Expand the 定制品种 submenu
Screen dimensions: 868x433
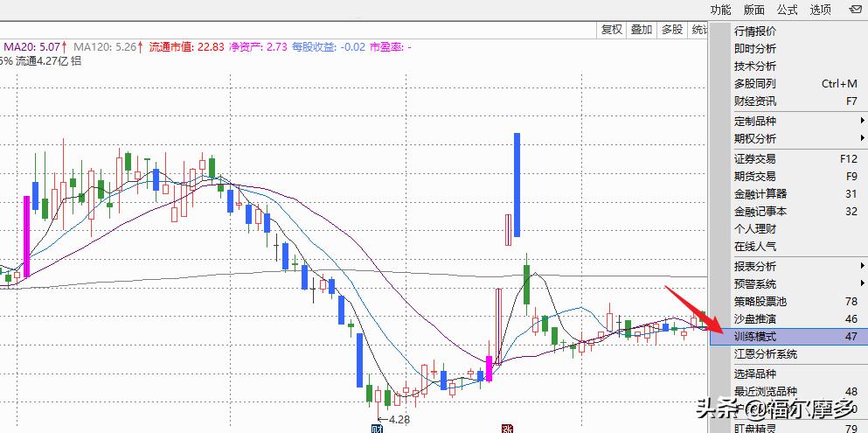click(798, 121)
